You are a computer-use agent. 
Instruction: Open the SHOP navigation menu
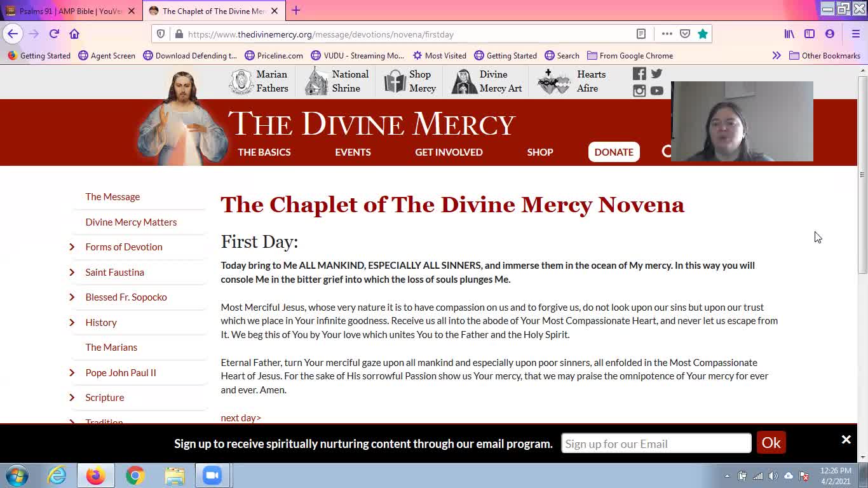540,152
